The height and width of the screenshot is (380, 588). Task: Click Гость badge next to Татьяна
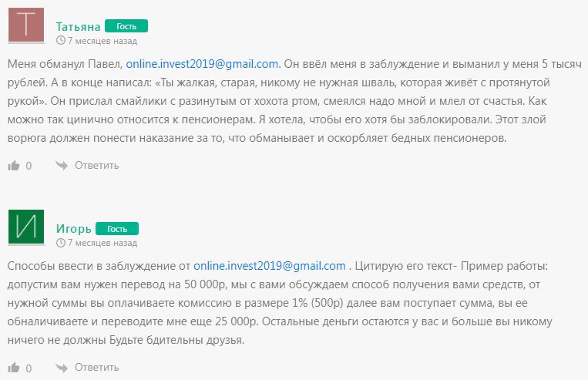pos(126,26)
